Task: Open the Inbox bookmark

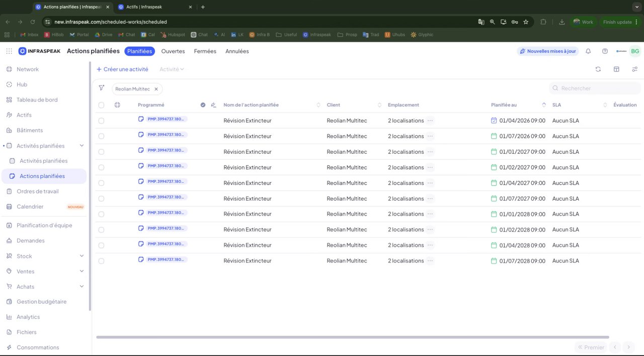Action: click(x=30, y=35)
